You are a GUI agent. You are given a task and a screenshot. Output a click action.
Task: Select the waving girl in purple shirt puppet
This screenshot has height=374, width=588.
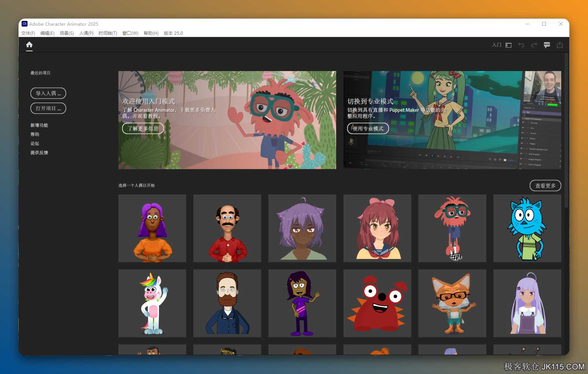[302, 303]
